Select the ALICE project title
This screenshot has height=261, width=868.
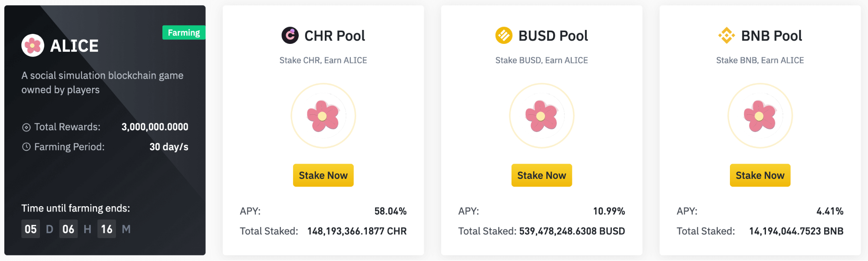[x=74, y=45]
